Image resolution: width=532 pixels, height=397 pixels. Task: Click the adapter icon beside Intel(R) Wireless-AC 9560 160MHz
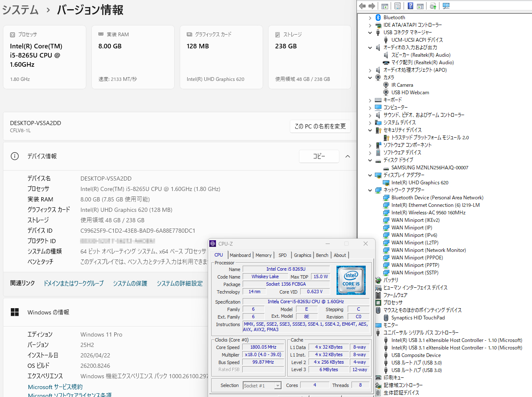(x=386, y=213)
